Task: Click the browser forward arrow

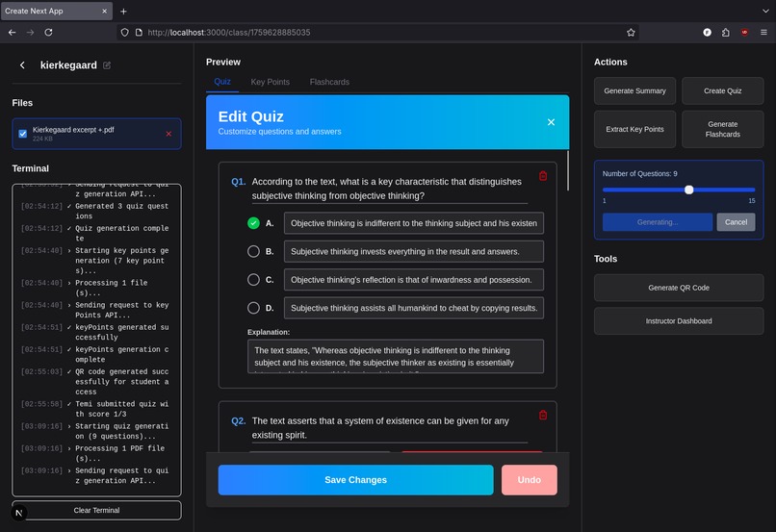Action: click(30, 32)
